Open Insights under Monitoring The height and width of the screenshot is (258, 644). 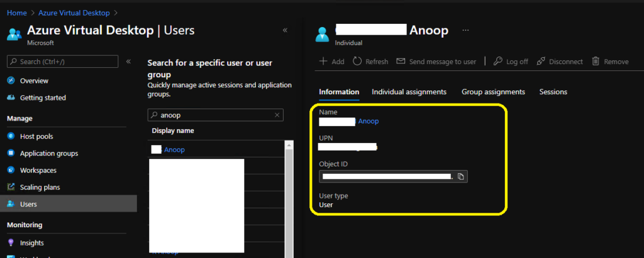tap(31, 243)
